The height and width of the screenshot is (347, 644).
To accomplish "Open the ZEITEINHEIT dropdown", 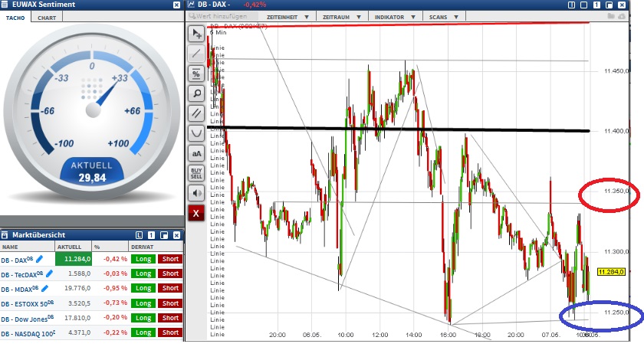I will (288, 17).
